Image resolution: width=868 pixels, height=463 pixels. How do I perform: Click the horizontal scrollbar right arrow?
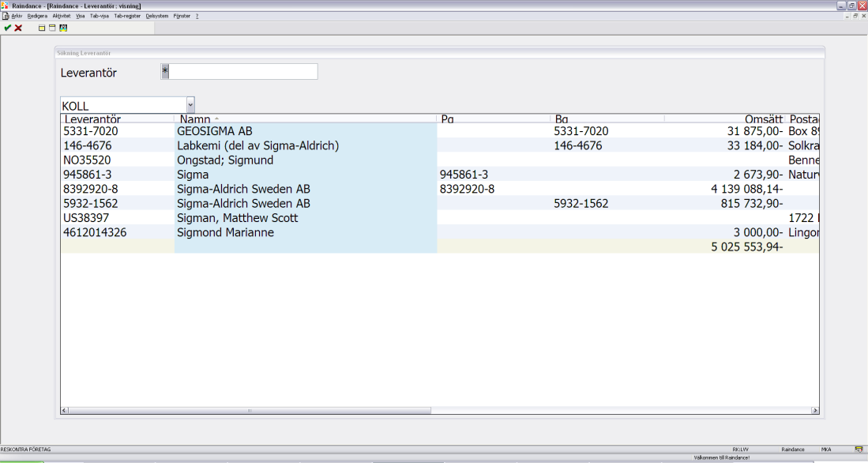(815, 410)
